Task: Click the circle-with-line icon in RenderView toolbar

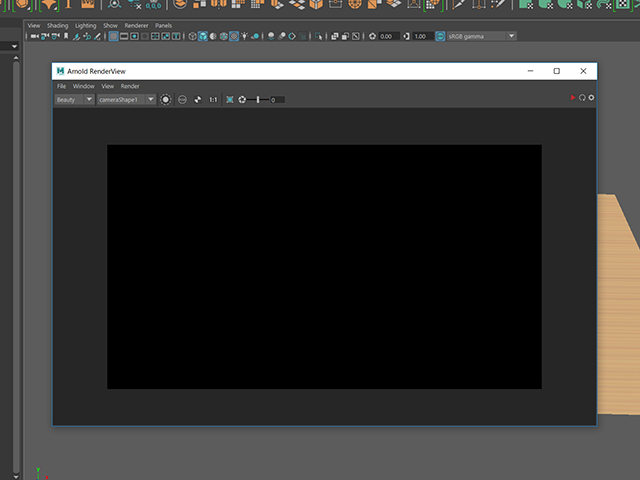Action: [182, 100]
